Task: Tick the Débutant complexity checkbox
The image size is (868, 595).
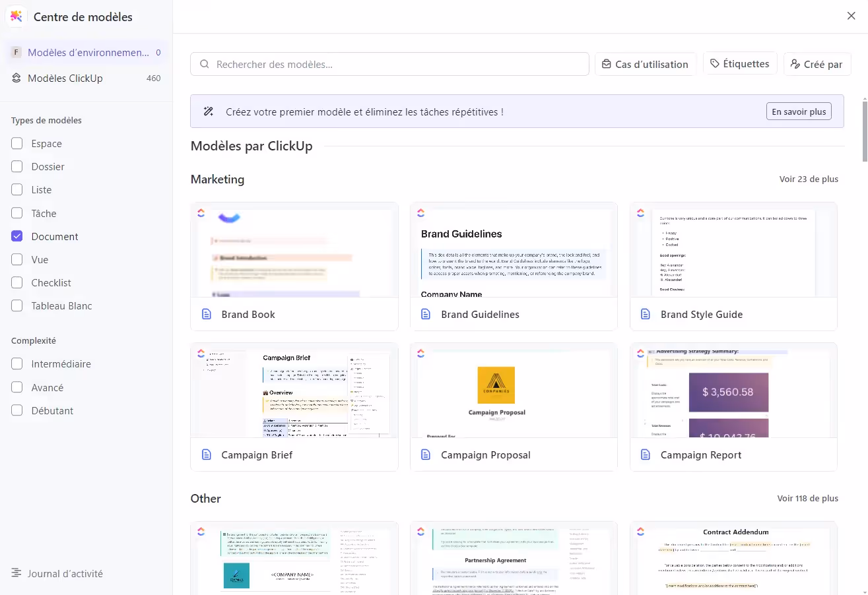Action: [x=17, y=410]
